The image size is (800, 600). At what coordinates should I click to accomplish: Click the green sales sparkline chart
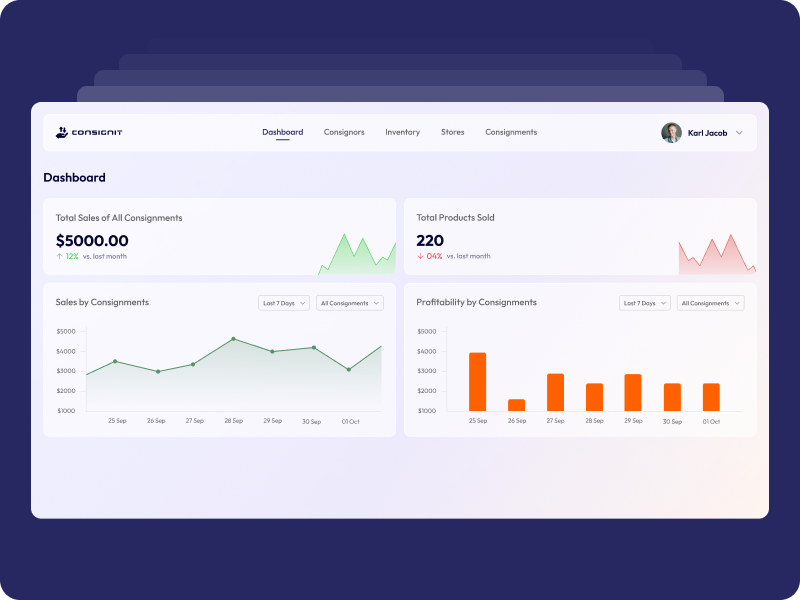tap(357, 256)
